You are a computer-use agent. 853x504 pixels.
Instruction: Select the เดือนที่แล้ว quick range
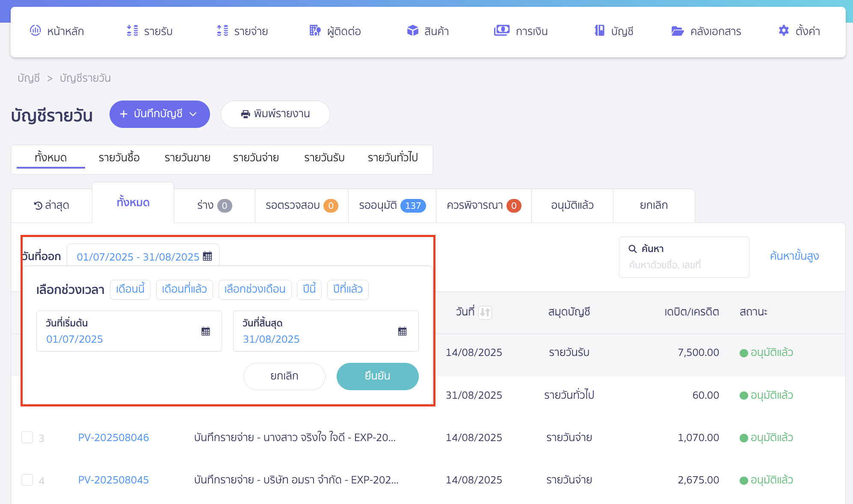point(184,289)
